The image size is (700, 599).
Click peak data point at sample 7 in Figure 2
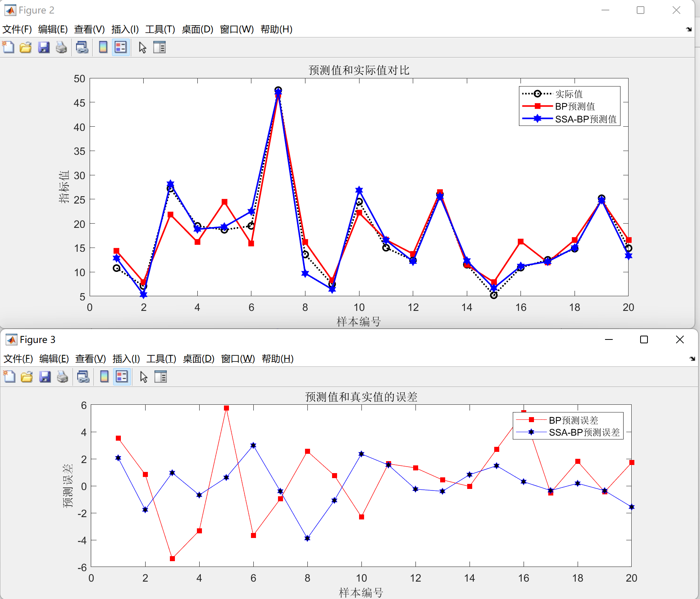[278, 90]
